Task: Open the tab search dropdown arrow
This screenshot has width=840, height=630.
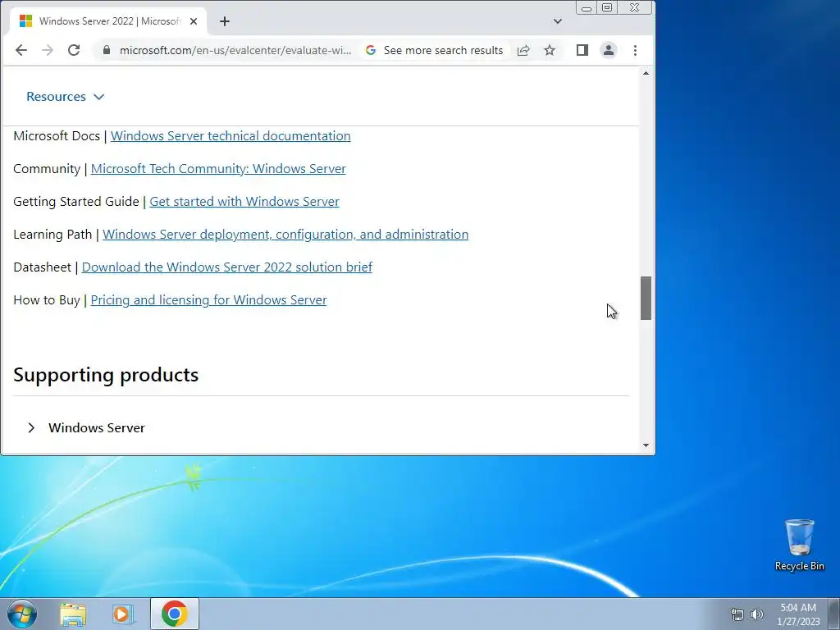Action: [x=558, y=21]
